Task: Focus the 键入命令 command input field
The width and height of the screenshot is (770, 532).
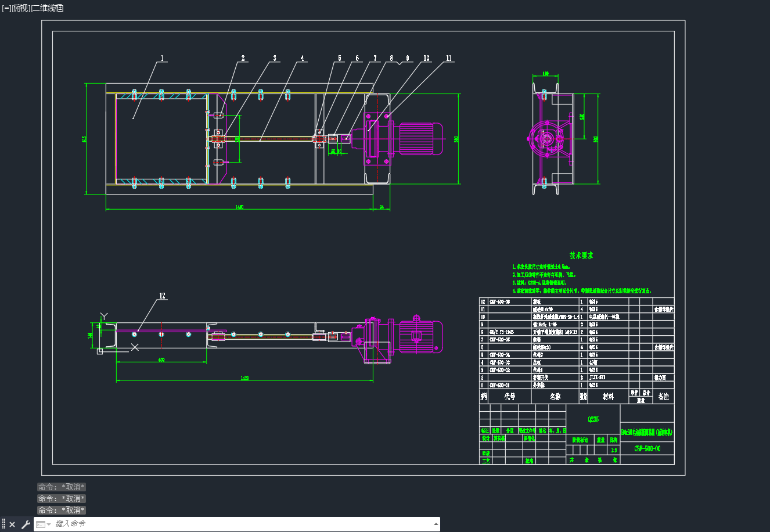Action: [243, 524]
